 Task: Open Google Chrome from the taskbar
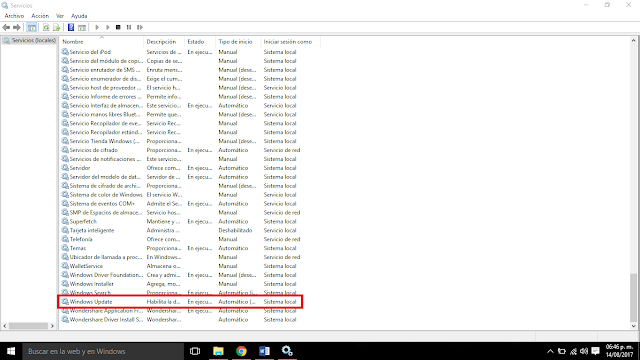[x=241, y=351]
